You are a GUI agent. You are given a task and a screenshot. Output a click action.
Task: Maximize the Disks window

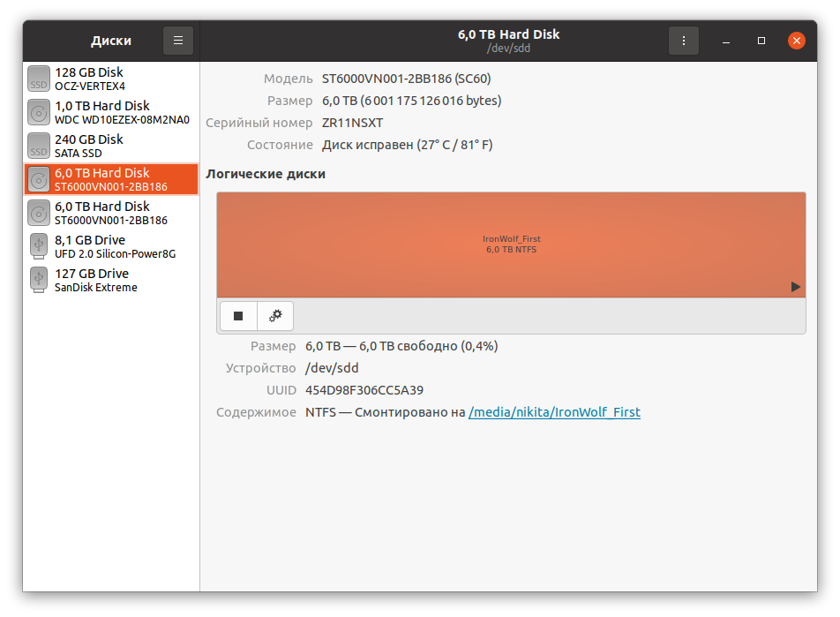[761, 41]
